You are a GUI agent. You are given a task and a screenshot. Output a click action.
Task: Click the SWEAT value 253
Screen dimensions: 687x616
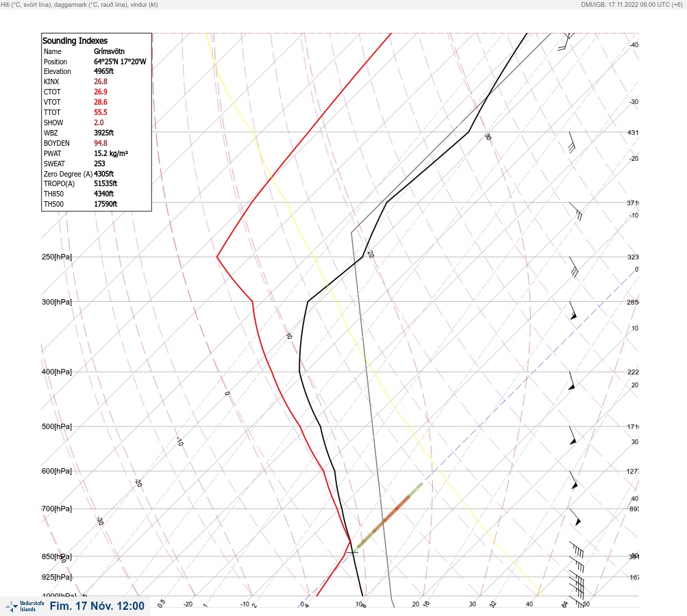pos(99,164)
